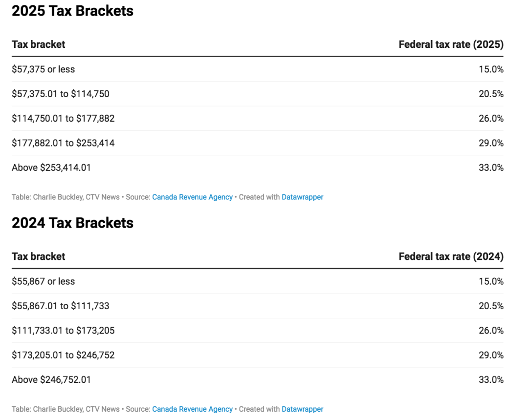Click the 2025 Tax Brackets heading
Image resolution: width=528 pixels, height=420 pixels.
tap(72, 11)
